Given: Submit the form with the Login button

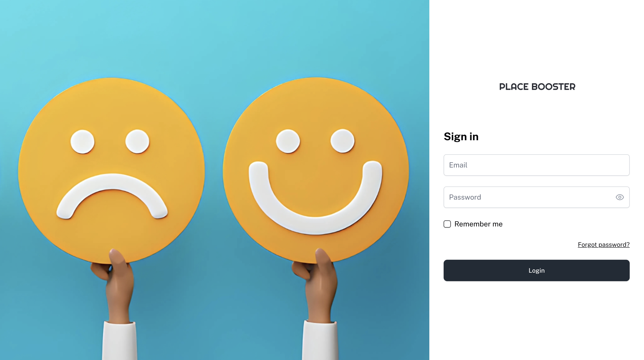Looking at the screenshot, I should [536, 270].
